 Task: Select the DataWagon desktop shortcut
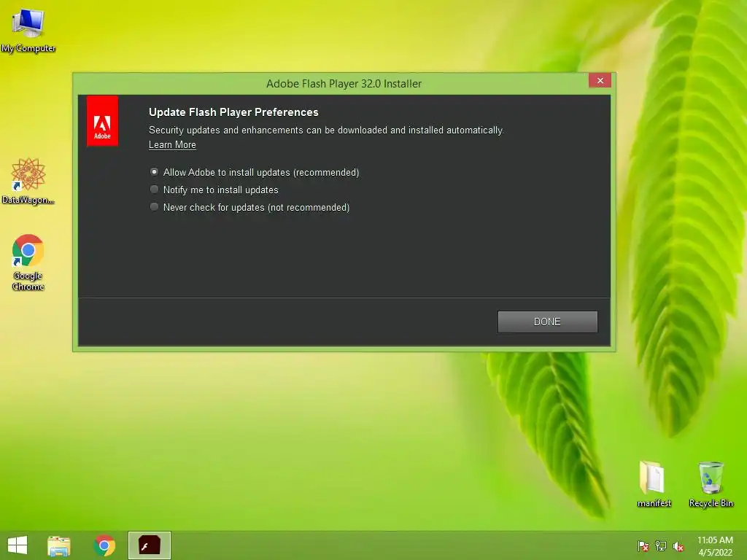[x=28, y=182]
